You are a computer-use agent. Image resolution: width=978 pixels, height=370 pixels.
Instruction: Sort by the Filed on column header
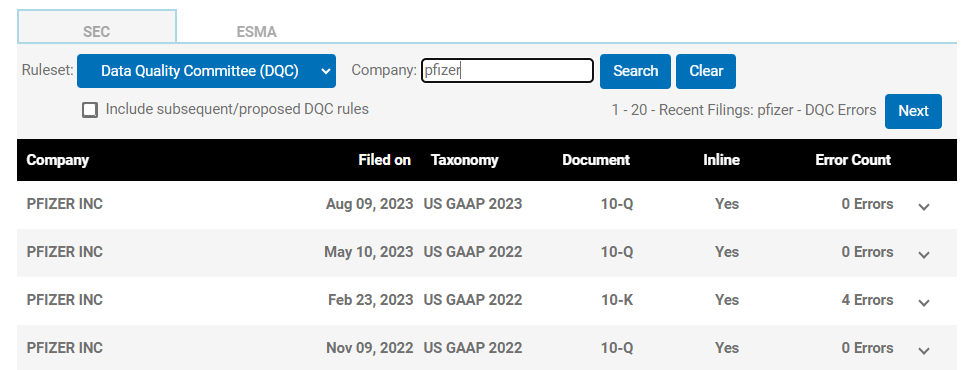pyautogui.click(x=384, y=160)
